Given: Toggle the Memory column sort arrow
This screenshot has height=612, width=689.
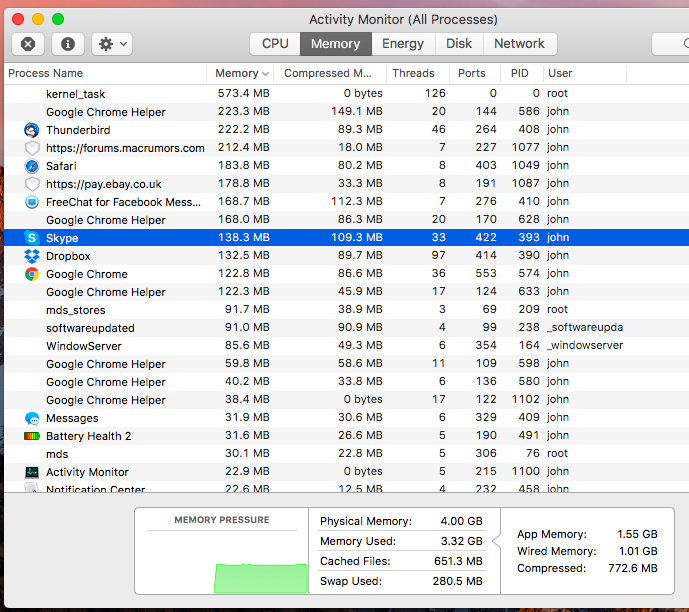Looking at the screenshot, I should 265,74.
